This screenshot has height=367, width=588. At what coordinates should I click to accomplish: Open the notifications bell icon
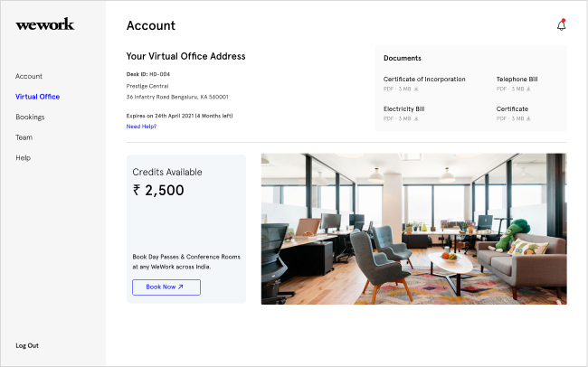561,25
